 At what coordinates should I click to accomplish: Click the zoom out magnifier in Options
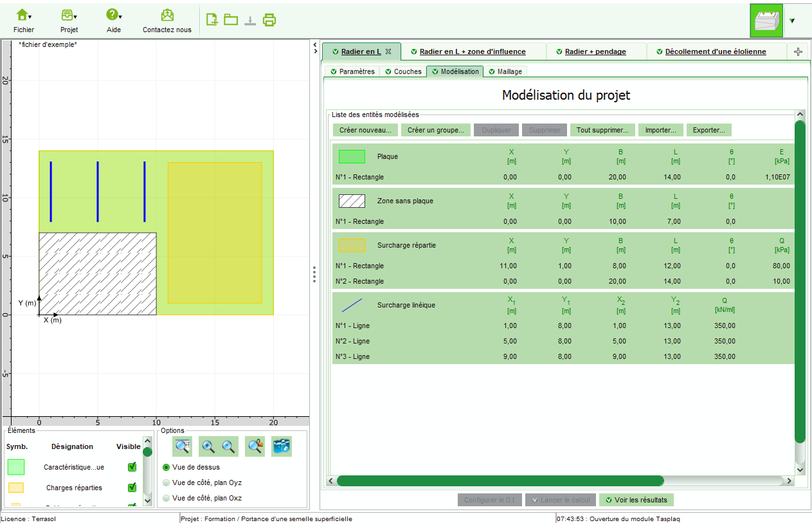click(229, 446)
